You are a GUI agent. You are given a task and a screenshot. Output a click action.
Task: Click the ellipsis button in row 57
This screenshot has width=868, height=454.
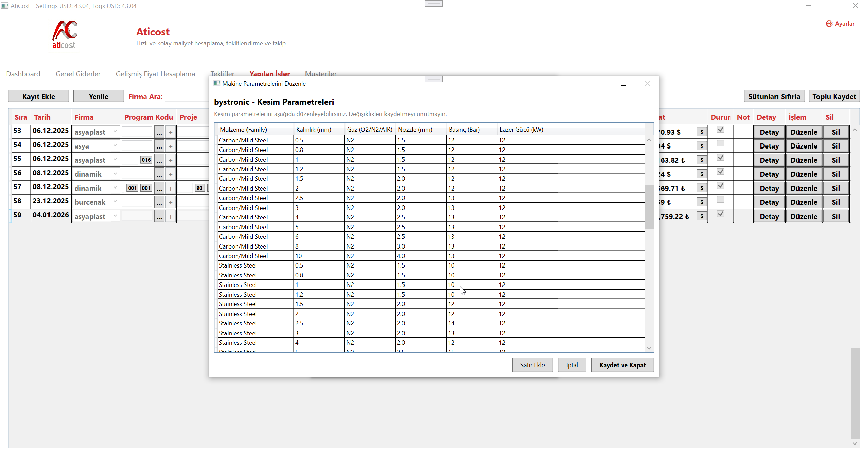click(x=159, y=189)
